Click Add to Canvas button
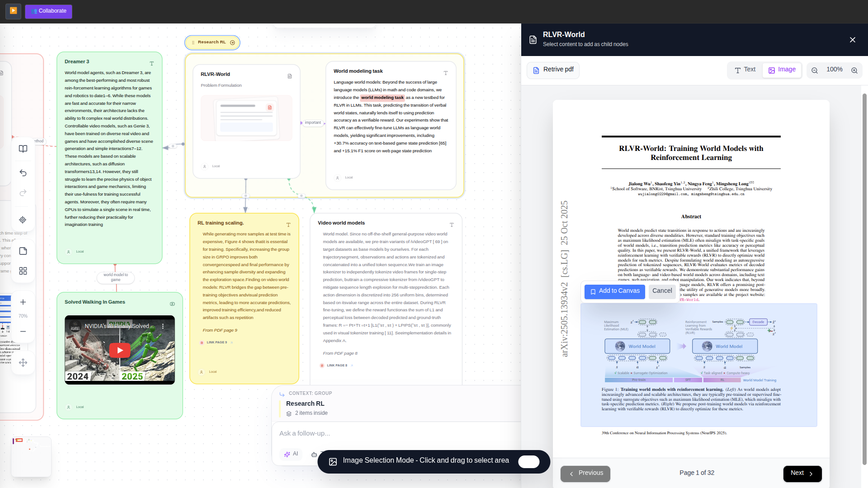This screenshot has width=868, height=488. click(x=614, y=291)
